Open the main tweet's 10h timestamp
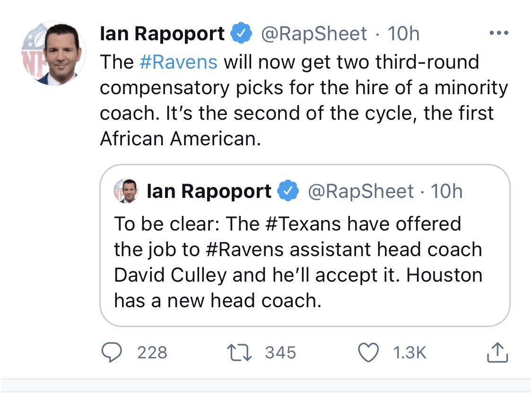This screenshot has height=400, width=532. [403, 34]
